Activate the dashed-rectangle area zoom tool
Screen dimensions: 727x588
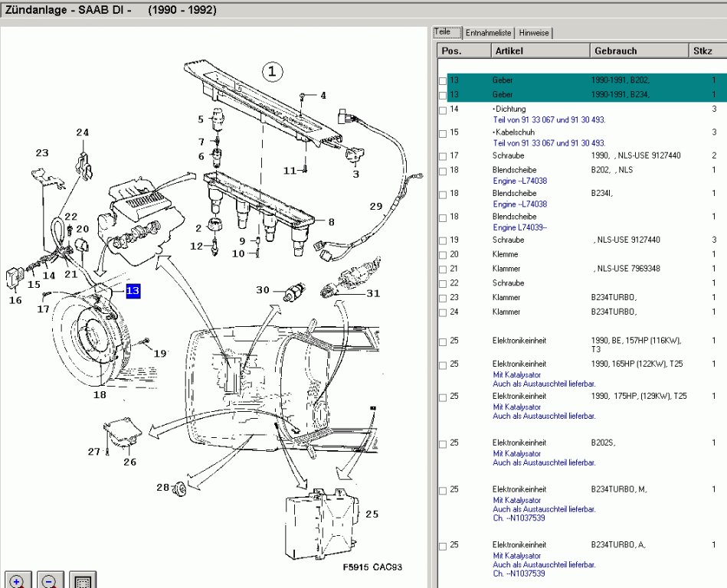pyautogui.click(x=83, y=580)
